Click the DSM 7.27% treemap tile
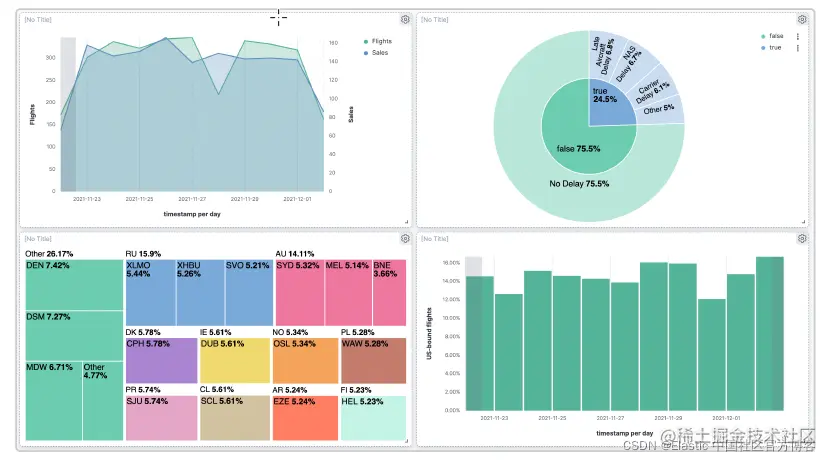831x461 pixels. click(74, 335)
